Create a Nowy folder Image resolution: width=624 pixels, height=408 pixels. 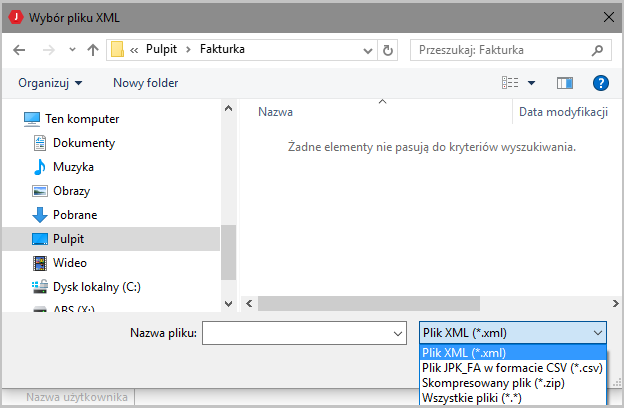[145, 83]
